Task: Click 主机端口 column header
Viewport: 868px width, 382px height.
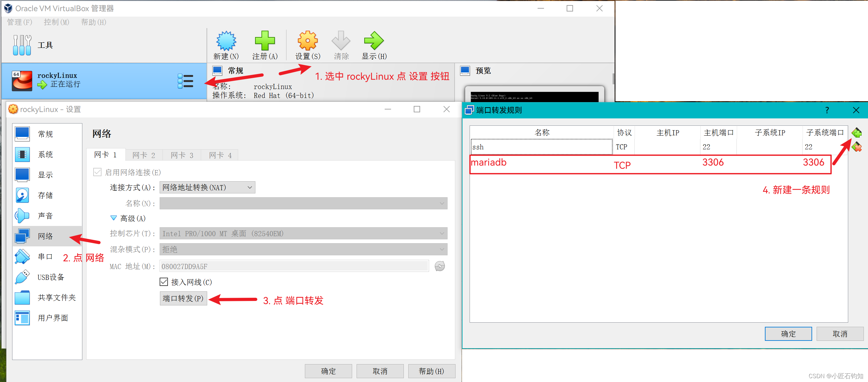Action: 718,133
